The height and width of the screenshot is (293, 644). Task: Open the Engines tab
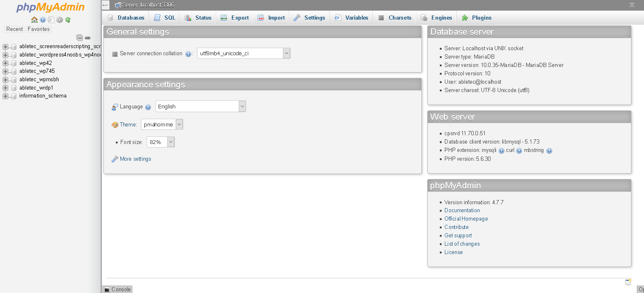tap(436, 18)
